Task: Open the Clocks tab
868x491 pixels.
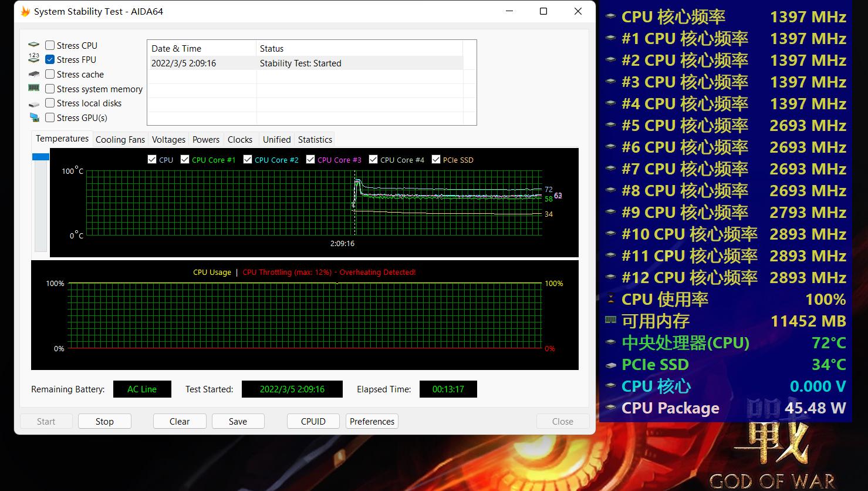Action: (x=240, y=140)
